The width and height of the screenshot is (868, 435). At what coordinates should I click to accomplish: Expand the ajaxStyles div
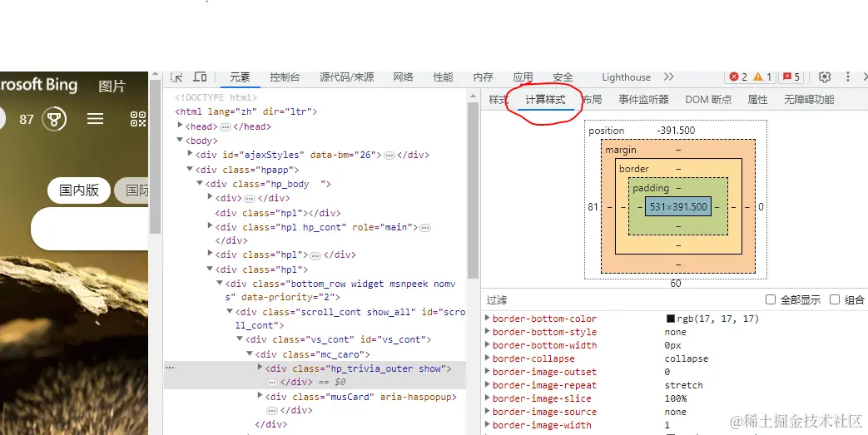[x=190, y=154]
